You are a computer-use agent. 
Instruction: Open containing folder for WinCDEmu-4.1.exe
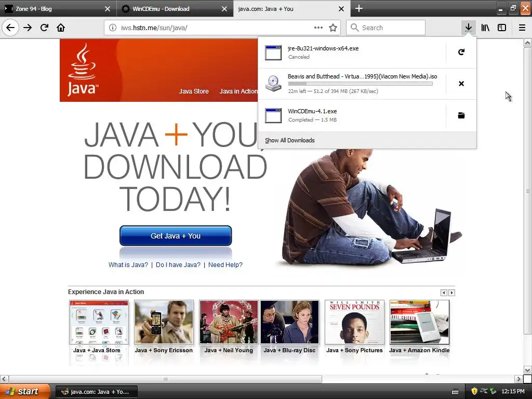point(461,115)
